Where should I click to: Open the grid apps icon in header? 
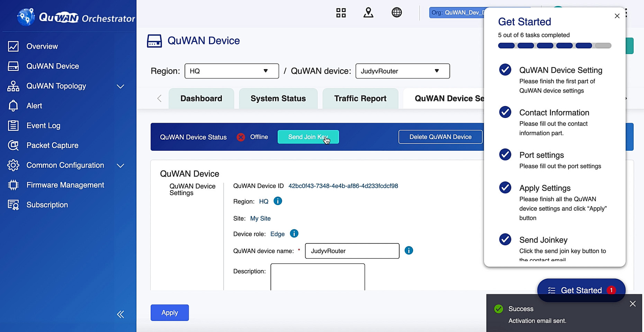coord(341,13)
